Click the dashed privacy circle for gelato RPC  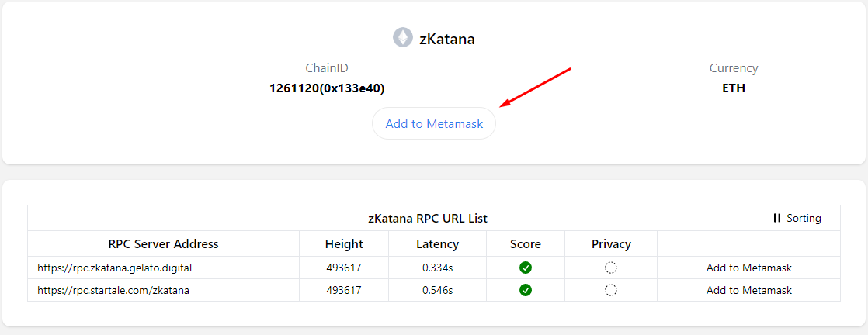click(611, 268)
